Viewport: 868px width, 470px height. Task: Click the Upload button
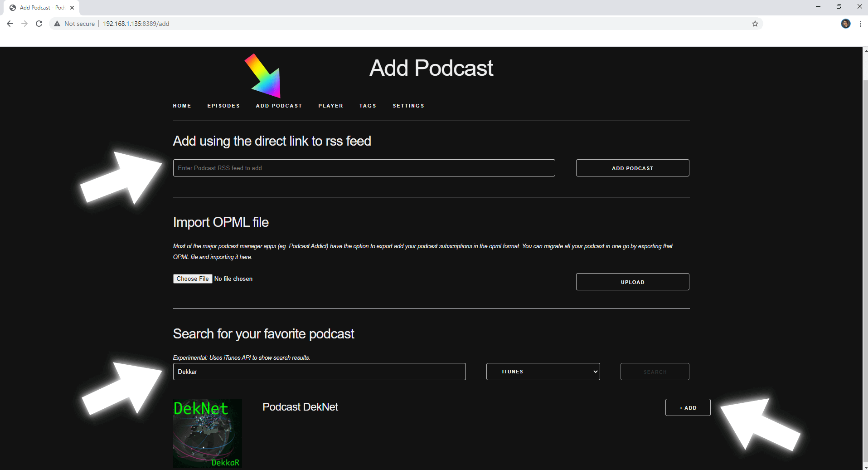tap(632, 282)
